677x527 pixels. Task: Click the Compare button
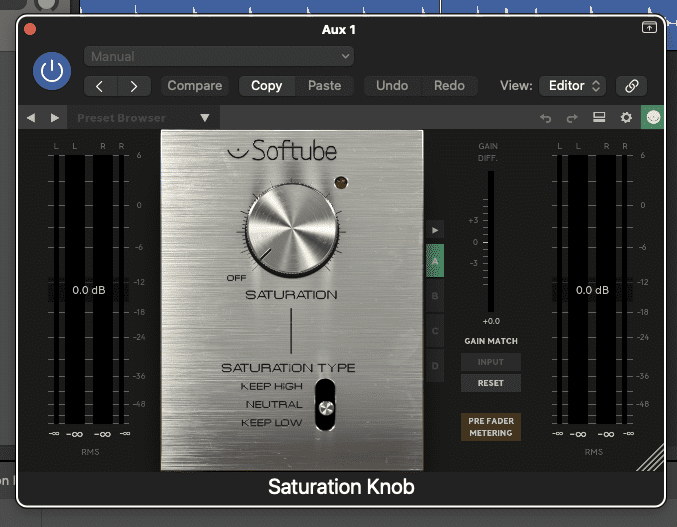point(195,85)
